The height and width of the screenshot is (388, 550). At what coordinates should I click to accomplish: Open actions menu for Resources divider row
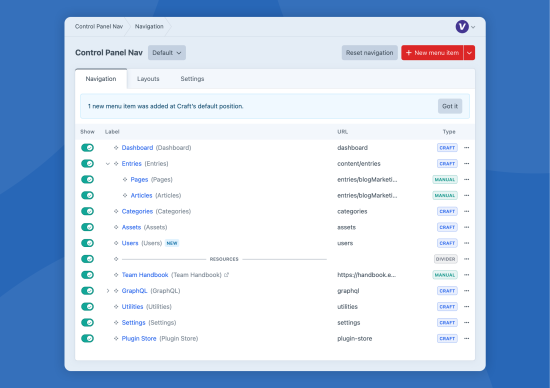tap(467, 259)
